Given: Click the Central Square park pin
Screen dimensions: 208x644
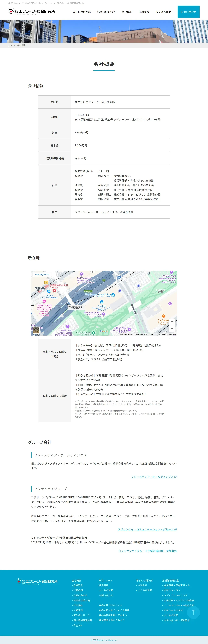Looking at the screenshot, I should pos(93,333).
